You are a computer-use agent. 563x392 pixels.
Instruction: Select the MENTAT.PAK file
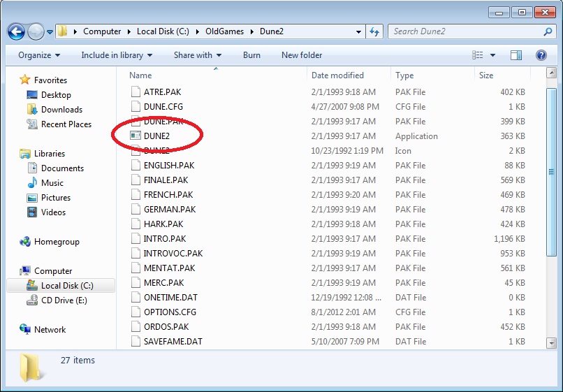point(169,268)
